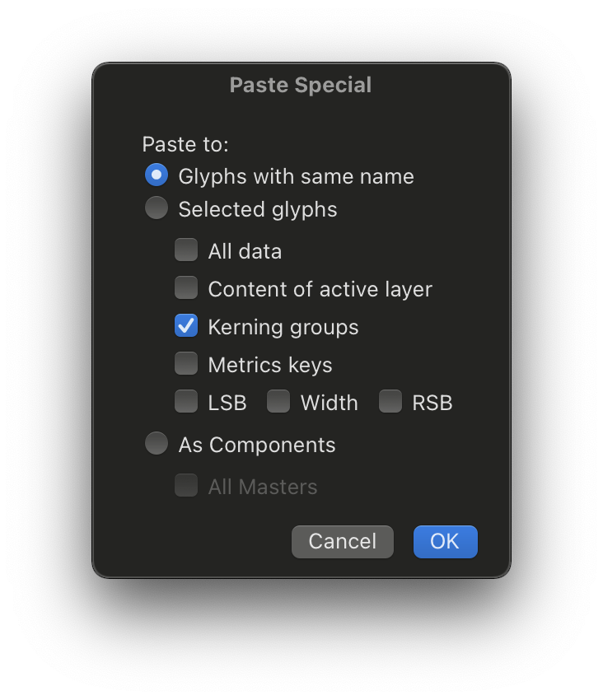Click the 'Paste to:' heading label

coord(185,144)
